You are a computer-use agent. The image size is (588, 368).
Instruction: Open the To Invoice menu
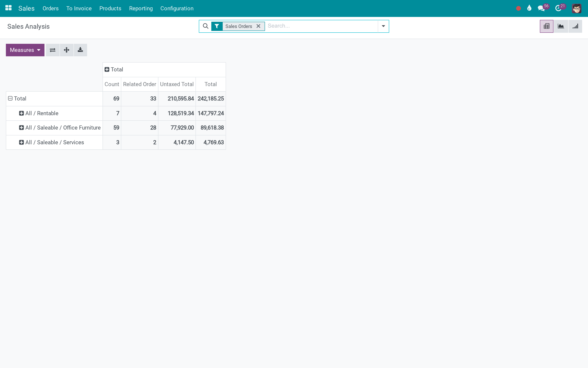click(79, 8)
